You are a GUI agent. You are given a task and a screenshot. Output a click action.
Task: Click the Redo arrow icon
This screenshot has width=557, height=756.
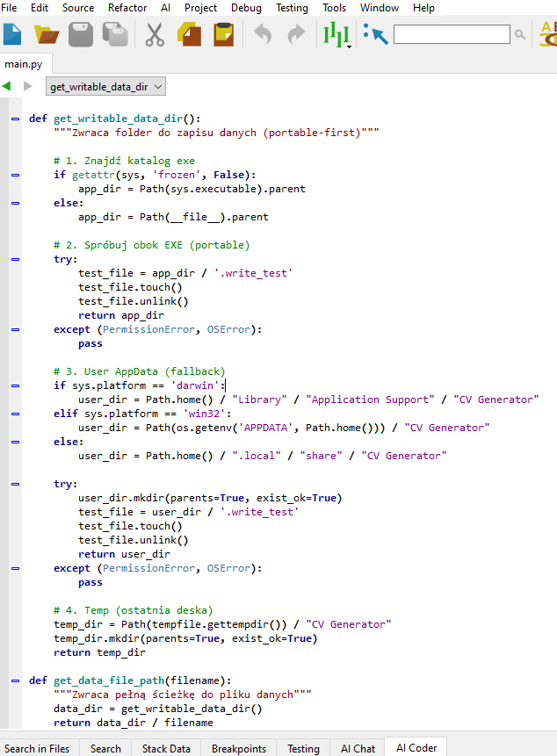click(x=297, y=35)
